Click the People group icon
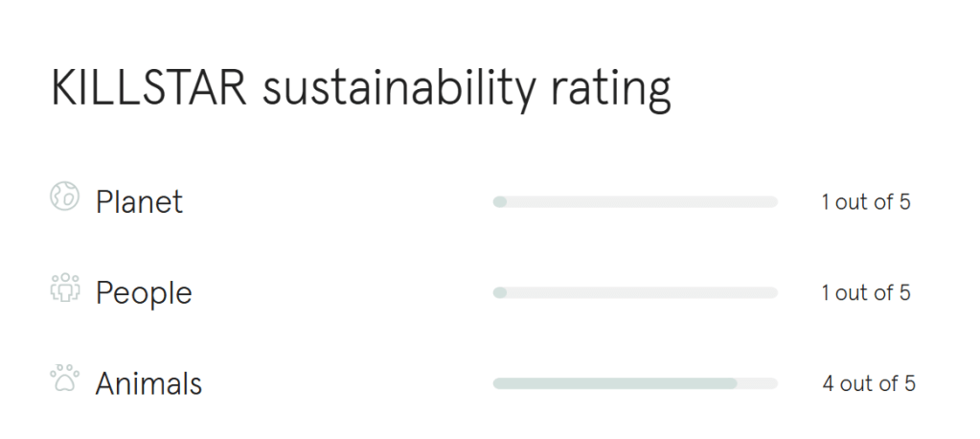Viewport: 980px width, 439px height. [x=64, y=288]
